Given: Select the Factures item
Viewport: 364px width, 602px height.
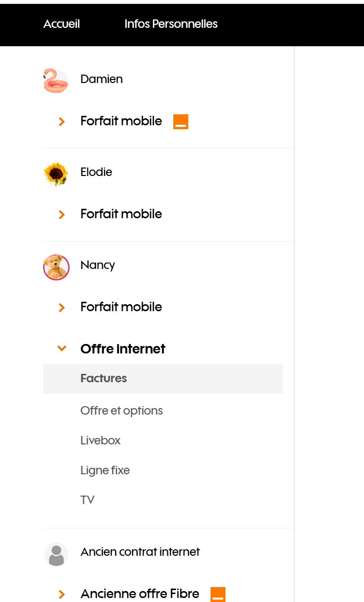Looking at the screenshot, I should (104, 378).
